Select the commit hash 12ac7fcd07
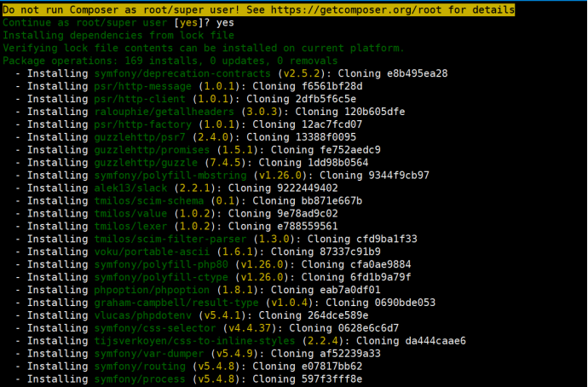 332,124
